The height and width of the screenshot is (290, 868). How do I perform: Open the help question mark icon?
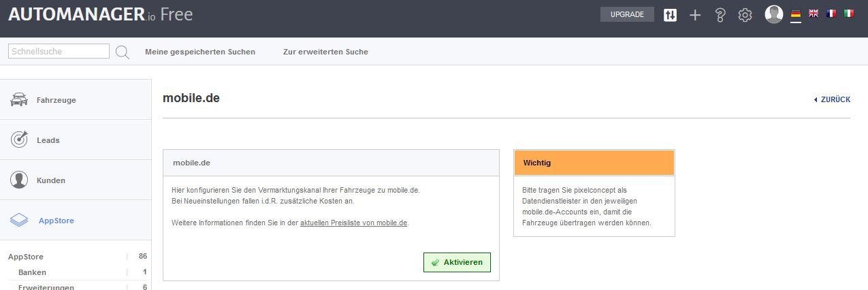coord(720,14)
